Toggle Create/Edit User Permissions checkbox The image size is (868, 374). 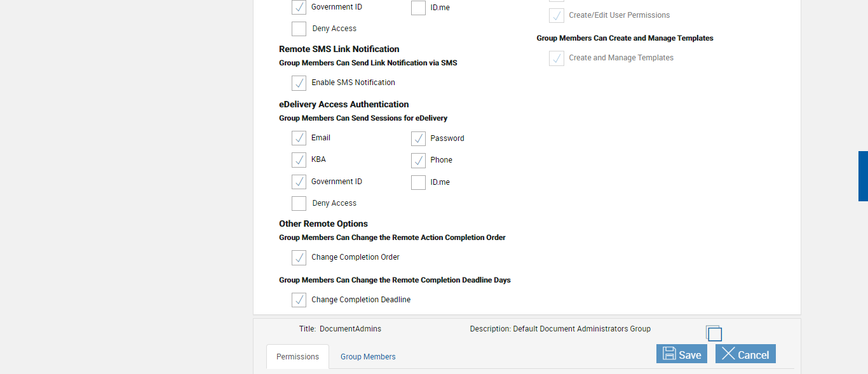(557, 16)
